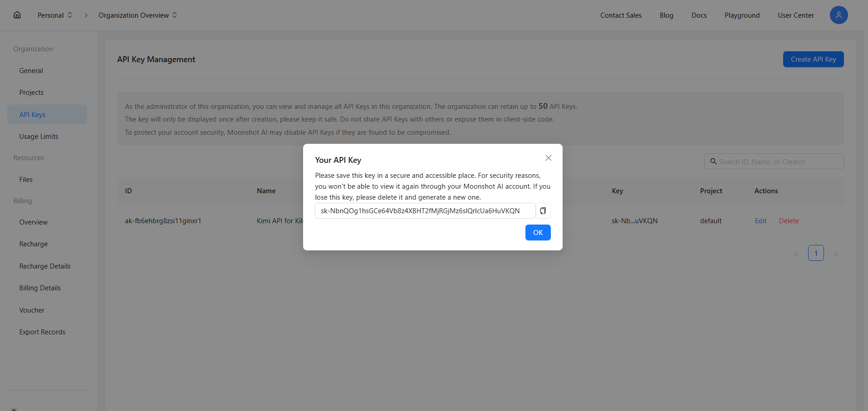Click breadcrumb chevron separator
This screenshot has height=411, width=868.
(x=86, y=15)
